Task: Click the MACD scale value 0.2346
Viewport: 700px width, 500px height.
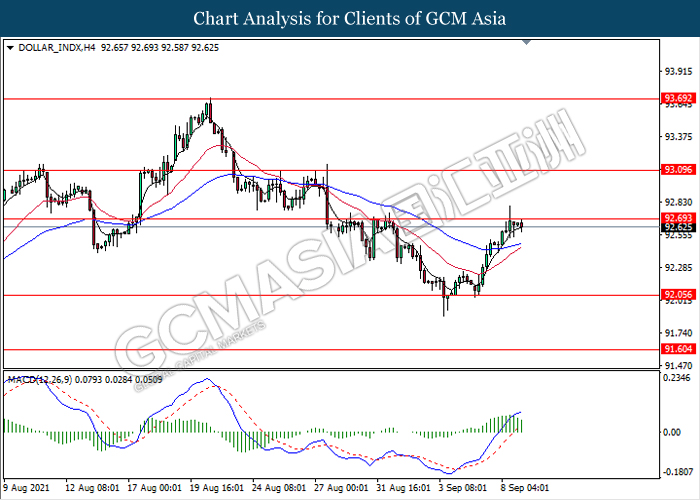Action: coord(677,378)
